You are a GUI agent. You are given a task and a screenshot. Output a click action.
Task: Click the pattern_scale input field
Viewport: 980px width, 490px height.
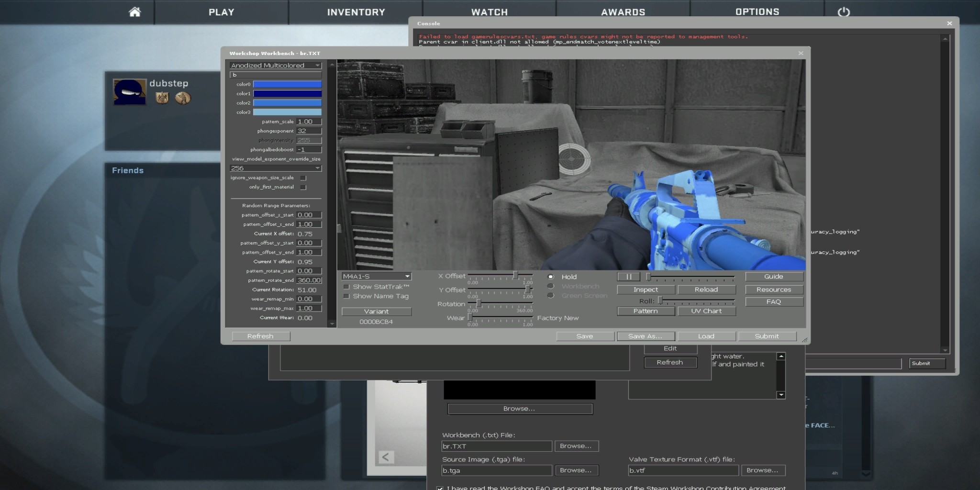pyautogui.click(x=309, y=122)
